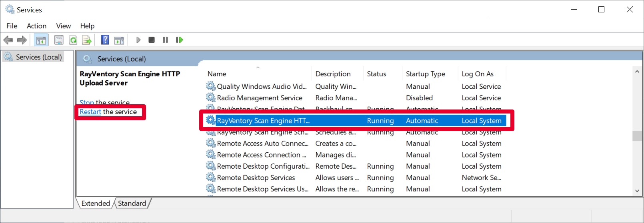644x223 pixels.
Task: Click gear icon of Radio Management Service
Action: tap(211, 97)
